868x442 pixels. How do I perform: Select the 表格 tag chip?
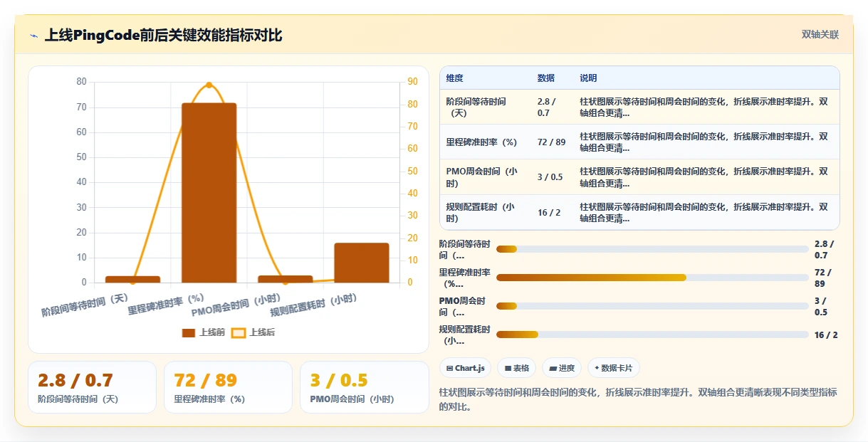point(516,368)
